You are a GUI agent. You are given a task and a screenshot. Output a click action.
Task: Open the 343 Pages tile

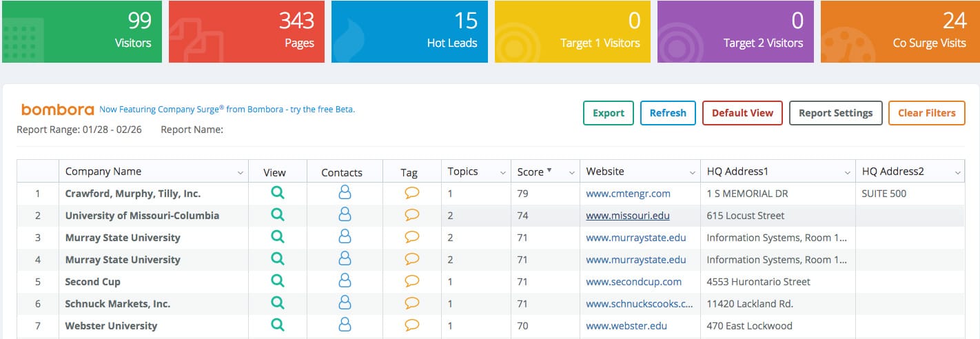[x=246, y=32]
